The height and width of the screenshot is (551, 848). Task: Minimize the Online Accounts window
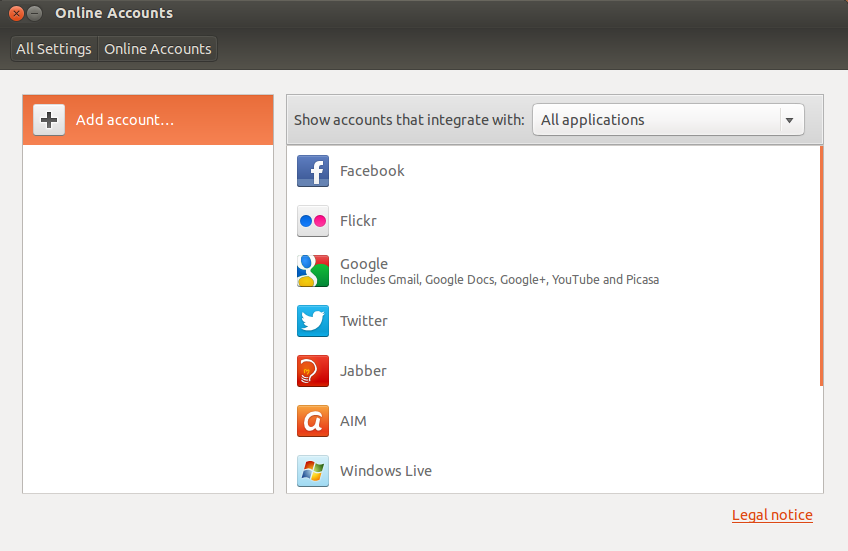click(35, 13)
